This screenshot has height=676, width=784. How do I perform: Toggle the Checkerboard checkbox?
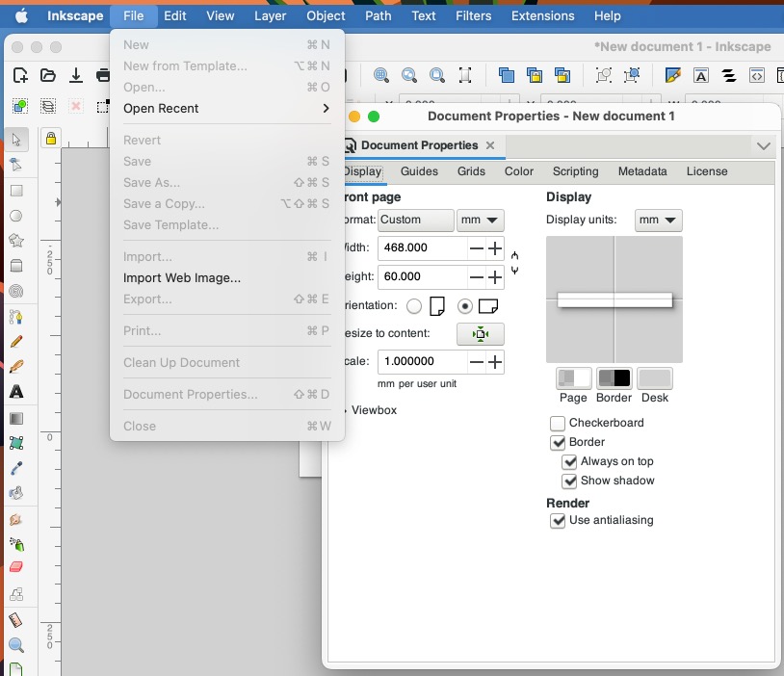pyautogui.click(x=558, y=424)
